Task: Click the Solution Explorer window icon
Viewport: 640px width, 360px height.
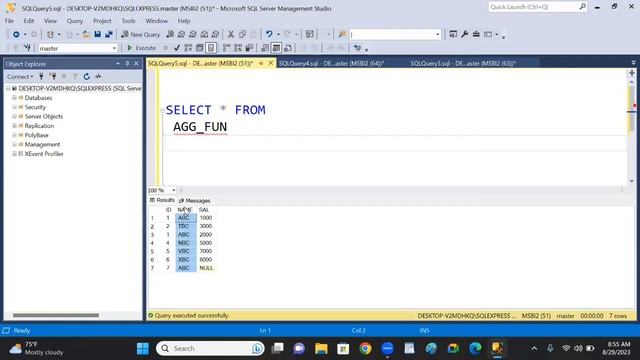Action: click(x=453, y=35)
